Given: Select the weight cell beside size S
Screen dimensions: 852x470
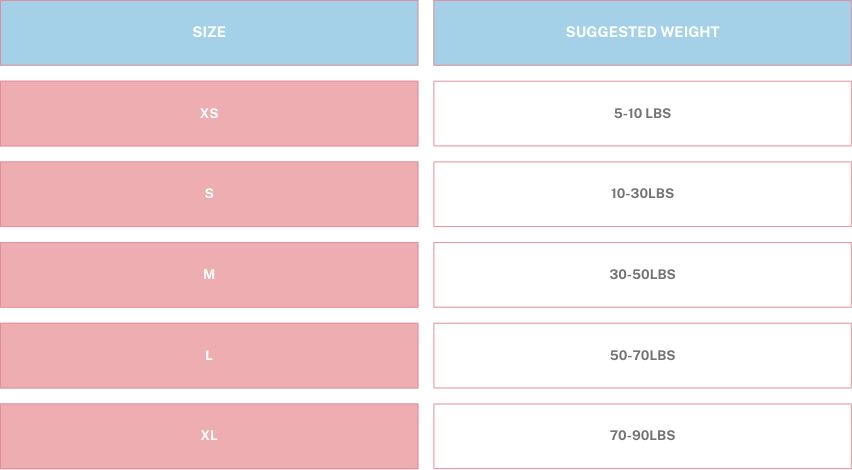Looking at the screenshot, I should 642,194.
